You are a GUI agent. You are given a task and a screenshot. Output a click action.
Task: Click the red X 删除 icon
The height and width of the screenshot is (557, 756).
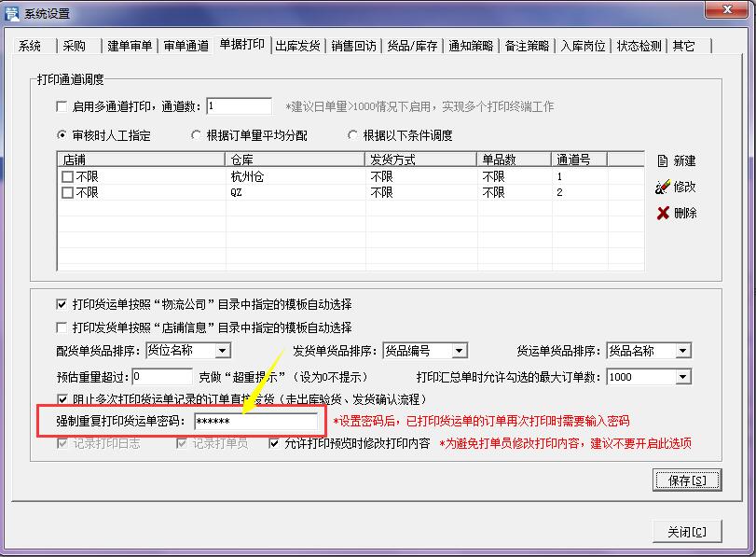[x=663, y=213]
